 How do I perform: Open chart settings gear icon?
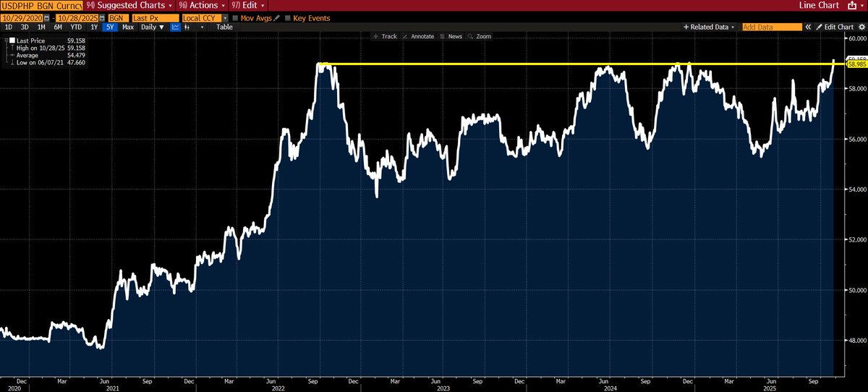[860, 27]
